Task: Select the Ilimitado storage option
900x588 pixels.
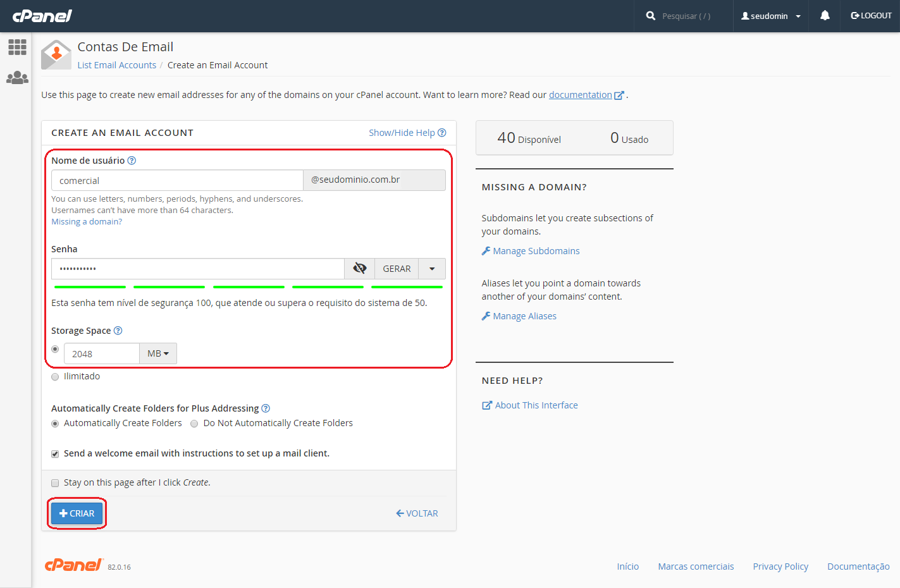Action: [x=55, y=377]
